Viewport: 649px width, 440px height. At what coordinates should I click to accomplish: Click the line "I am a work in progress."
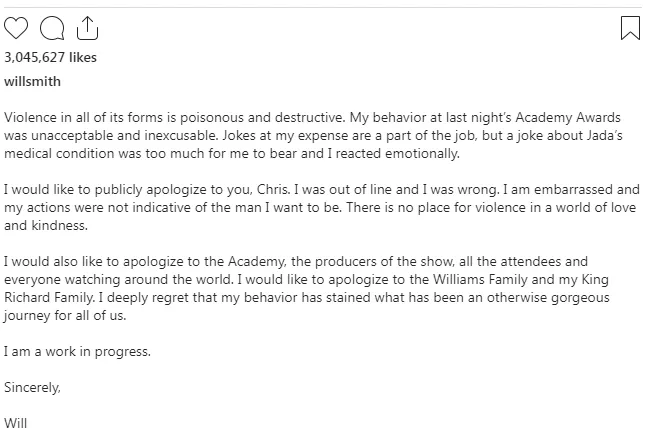coord(78,351)
